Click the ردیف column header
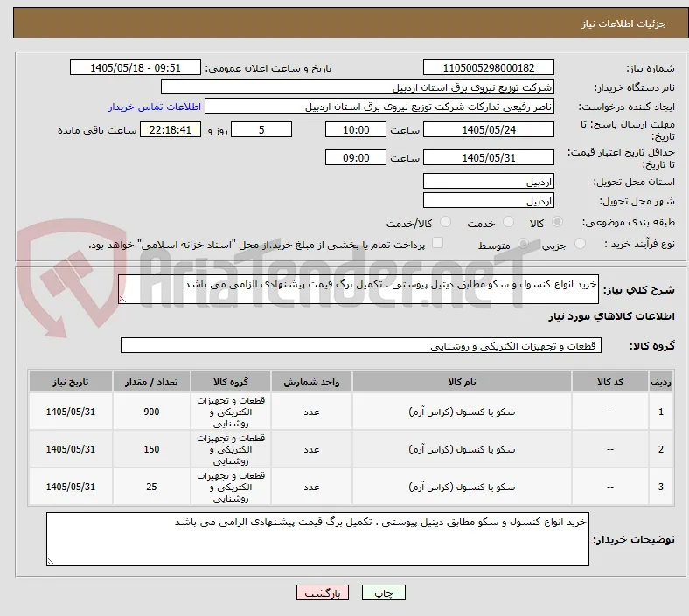Image resolution: width=689 pixels, height=616 pixels. tap(660, 382)
